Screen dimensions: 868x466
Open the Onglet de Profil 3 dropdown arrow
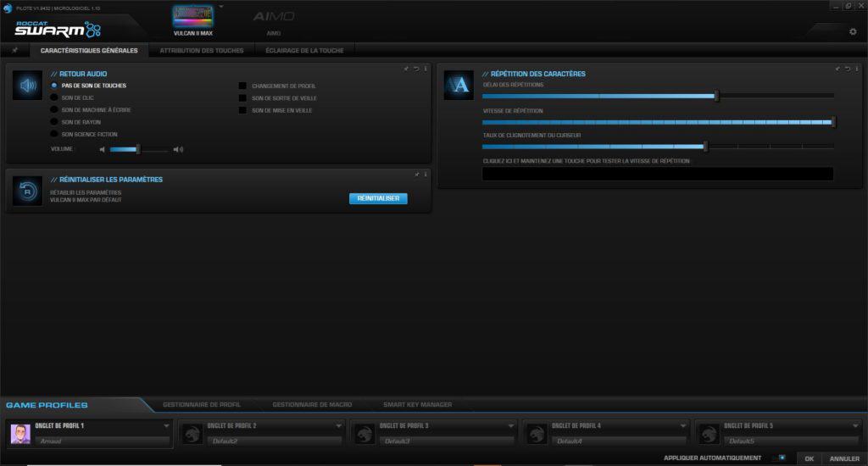click(x=511, y=425)
